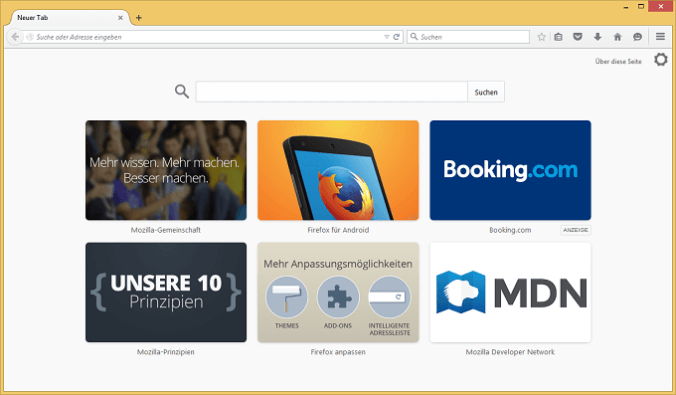676x395 pixels.
Task: Open the Mehr Anpassungsmöglichkeiten tile
Action: (338, 292)
